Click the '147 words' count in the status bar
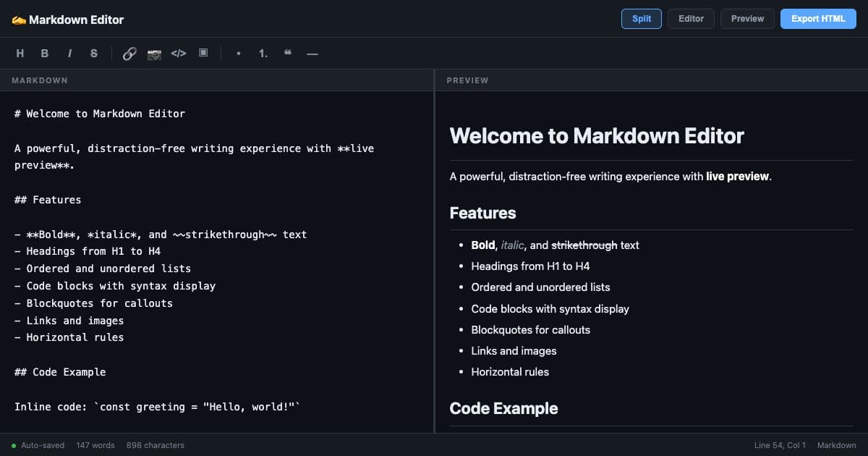 point(95,445)
